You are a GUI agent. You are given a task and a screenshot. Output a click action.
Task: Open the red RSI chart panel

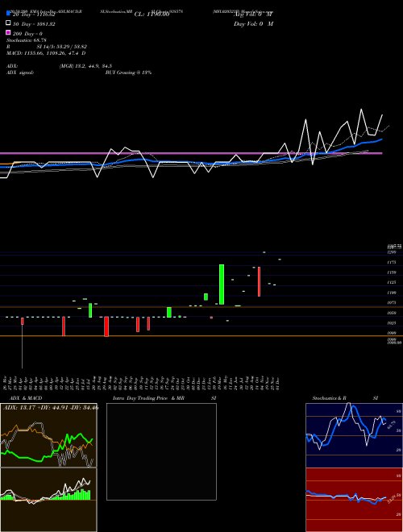tap(354, 500)
